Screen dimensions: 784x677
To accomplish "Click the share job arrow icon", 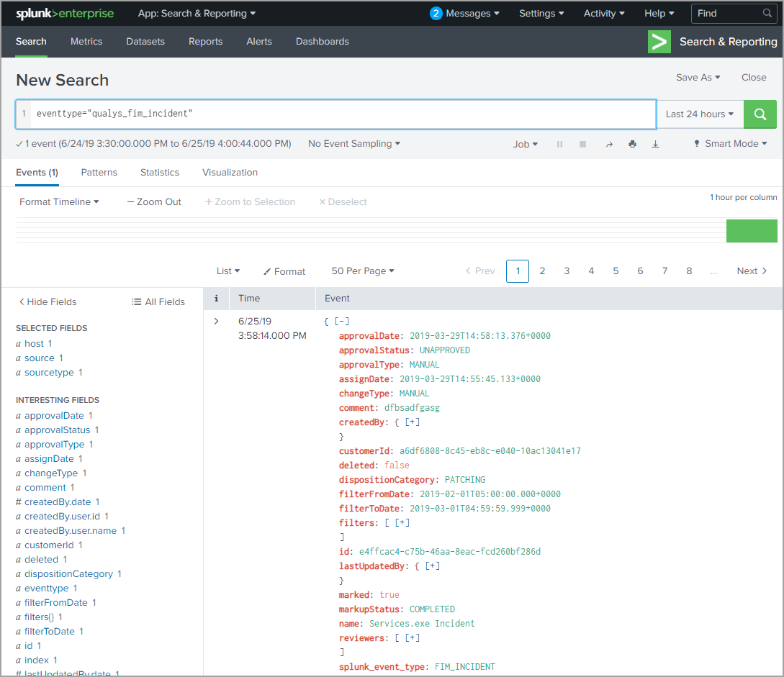I will point(608,144).
